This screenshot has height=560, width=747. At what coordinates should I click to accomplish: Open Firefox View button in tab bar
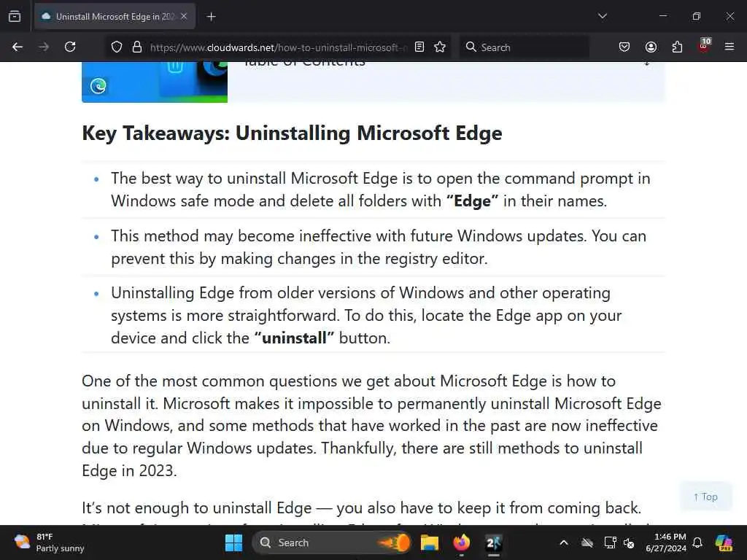tap(15, 16)
